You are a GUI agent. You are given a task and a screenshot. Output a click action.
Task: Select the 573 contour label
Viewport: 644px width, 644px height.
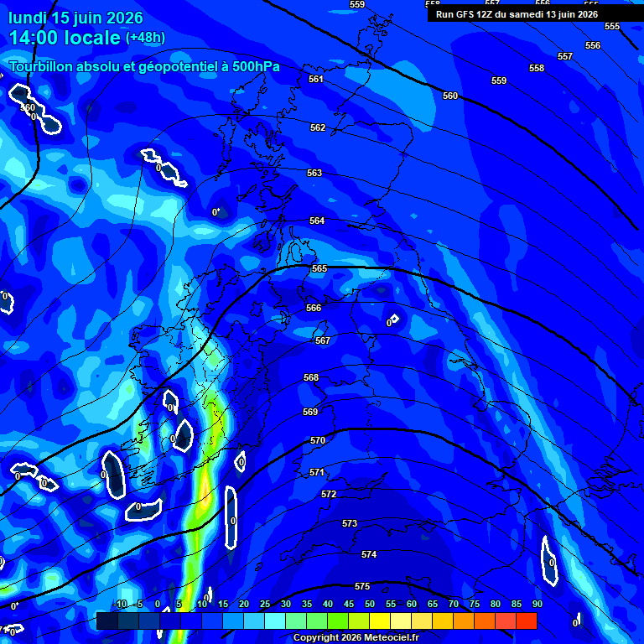point(350,523)
